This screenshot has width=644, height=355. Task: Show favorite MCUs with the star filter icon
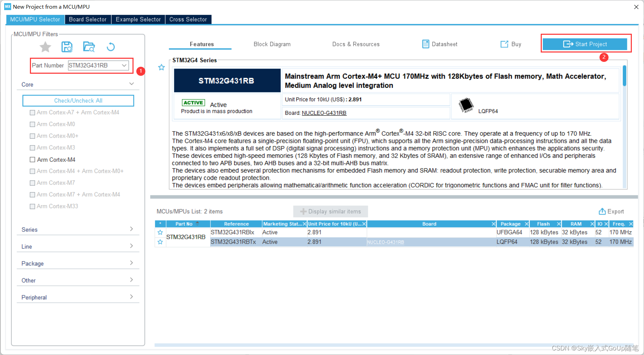[x=45, y=47]
